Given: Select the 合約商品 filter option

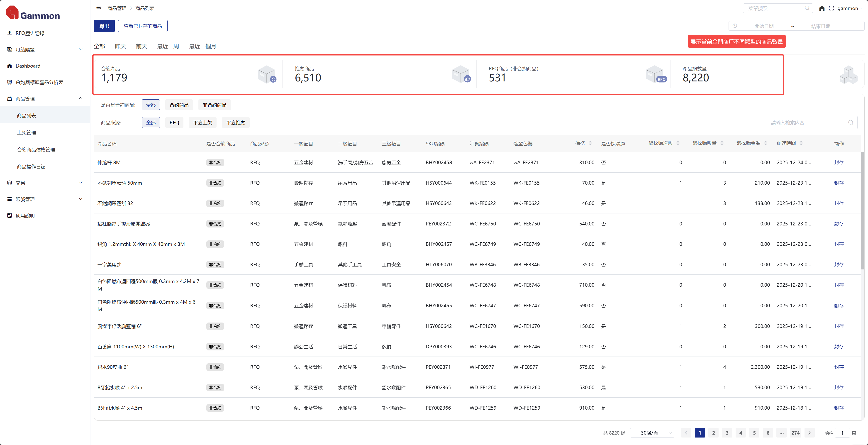Looking at the screenshot, I should [179, 105].
